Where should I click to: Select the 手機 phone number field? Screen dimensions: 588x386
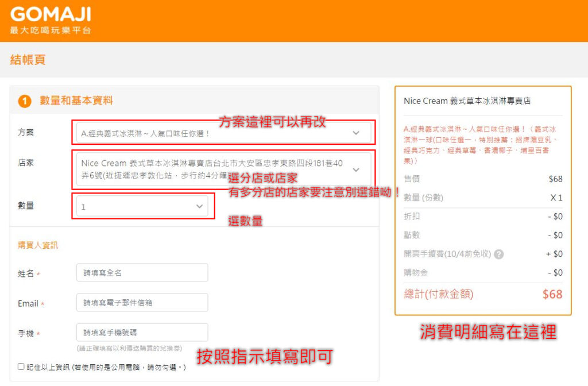[x=142, y=333]
